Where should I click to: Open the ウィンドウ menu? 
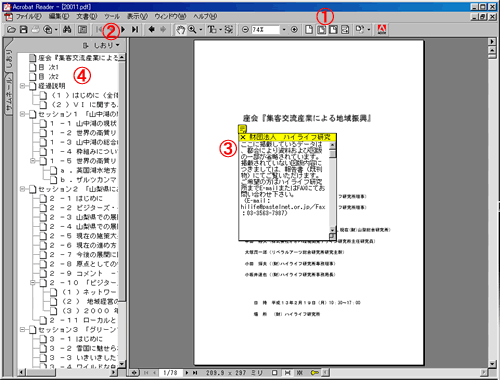[170, 16]
